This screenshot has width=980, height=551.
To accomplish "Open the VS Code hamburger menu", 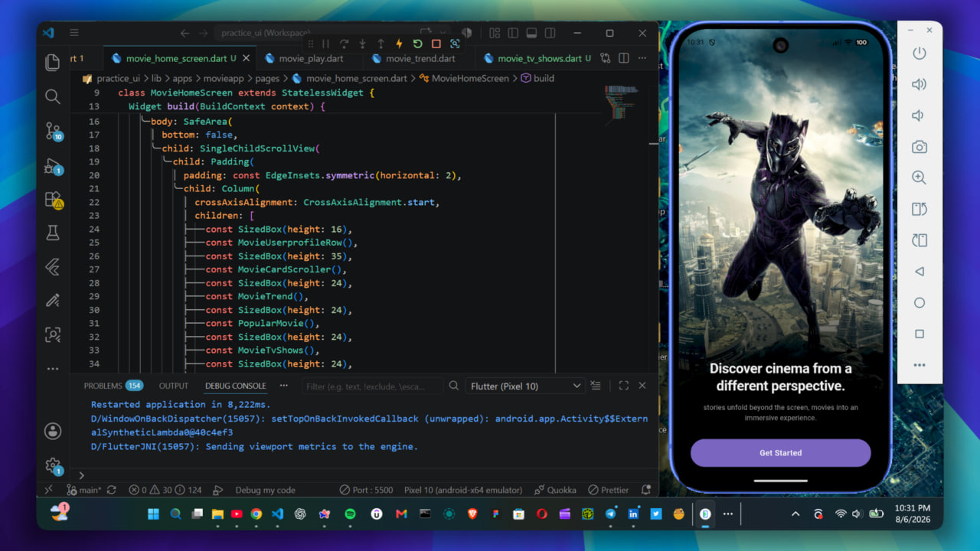I will [73, 33].
